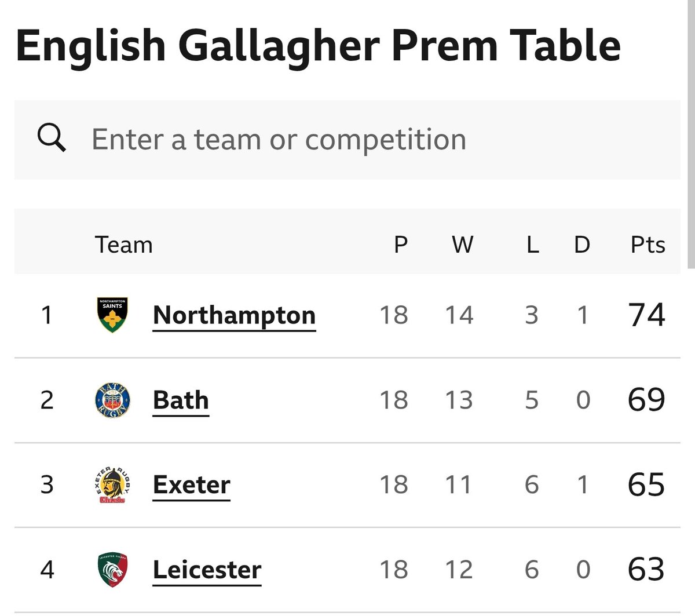Click Northampton's 74 points value

click(x=647, y=315)
